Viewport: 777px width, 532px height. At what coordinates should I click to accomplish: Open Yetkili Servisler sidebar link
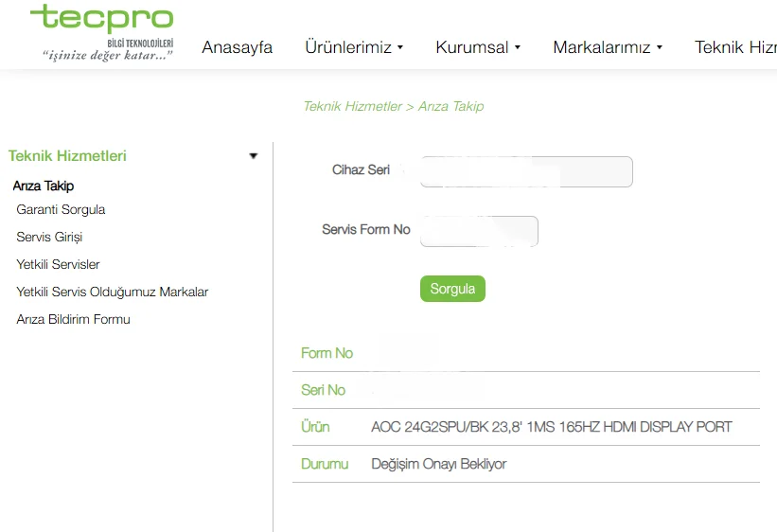tap(58, 264)
